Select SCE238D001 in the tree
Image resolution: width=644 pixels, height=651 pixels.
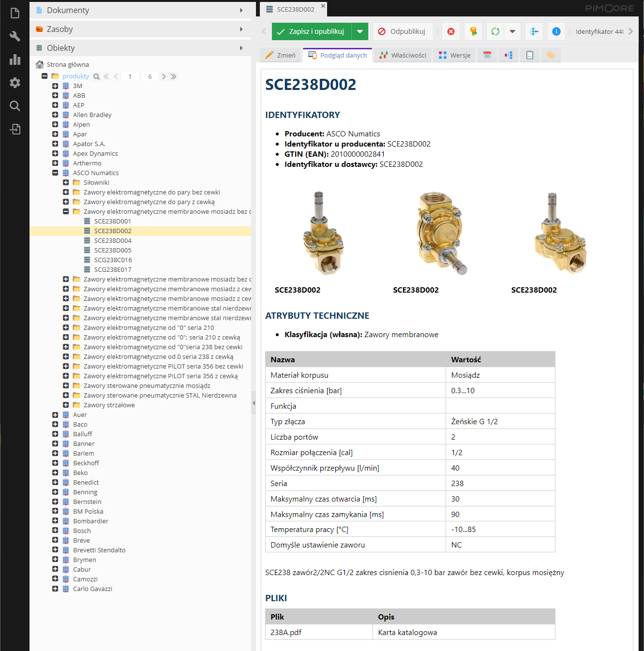(112, 221)
